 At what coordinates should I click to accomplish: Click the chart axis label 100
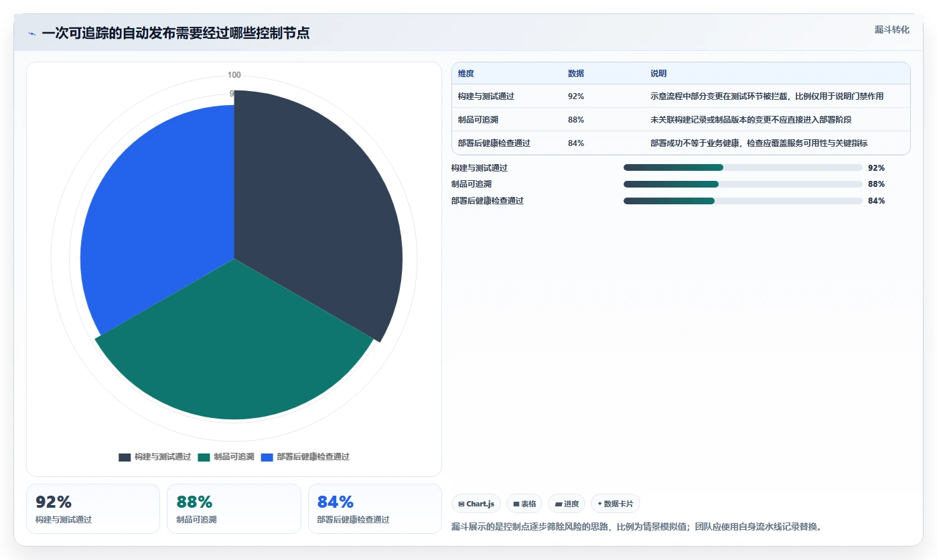pyautogui.click(x=234, y=75)
